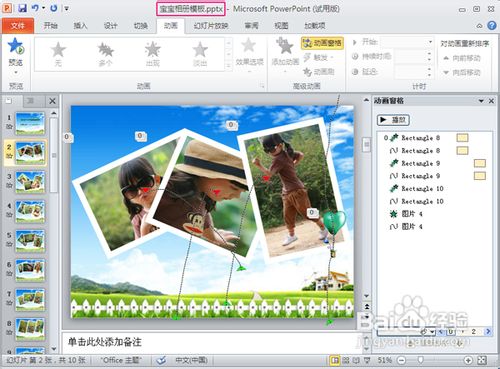Open PowerPoint Help question mark

click(492, 26)
